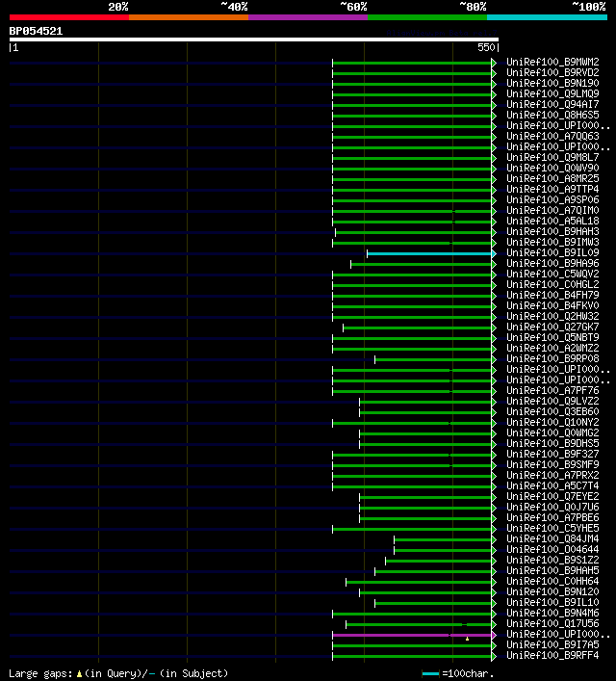
Task: Open hit UniRef100_B9N190
Action: tap(552, 83)
